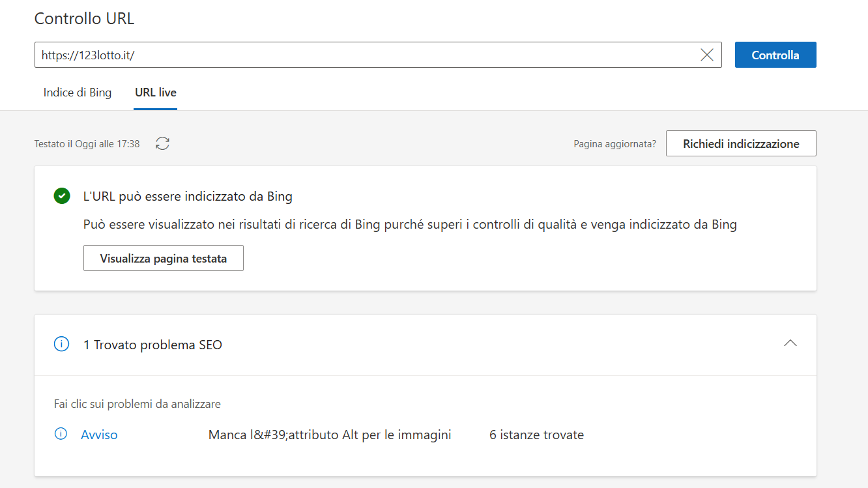Click the info icon next to Avviso
Image resolution: width=868 pixels, height=488 pixels.
(x=61, y=435)
